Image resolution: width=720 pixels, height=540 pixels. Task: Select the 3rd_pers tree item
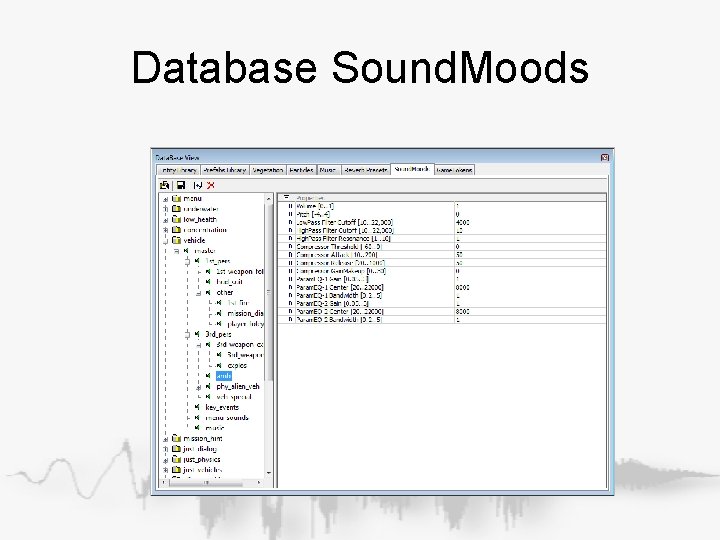[x=218, y=334]
